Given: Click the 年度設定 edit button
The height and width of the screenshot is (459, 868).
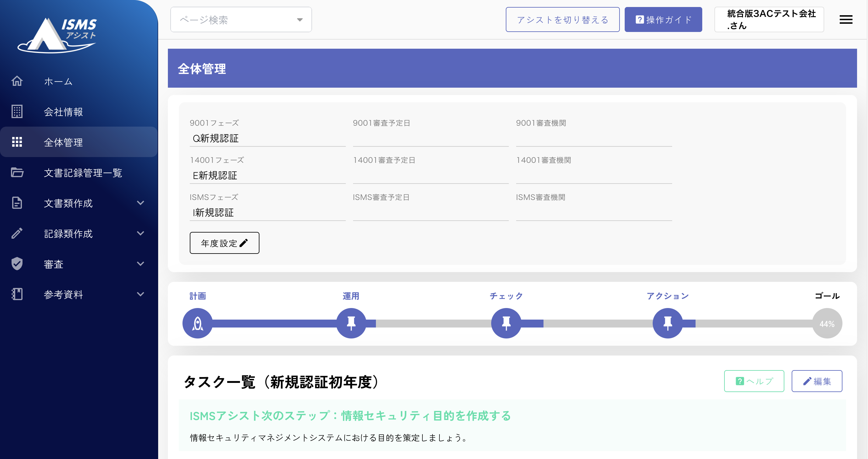Looking at the screenshot, I should pos(224,243).
